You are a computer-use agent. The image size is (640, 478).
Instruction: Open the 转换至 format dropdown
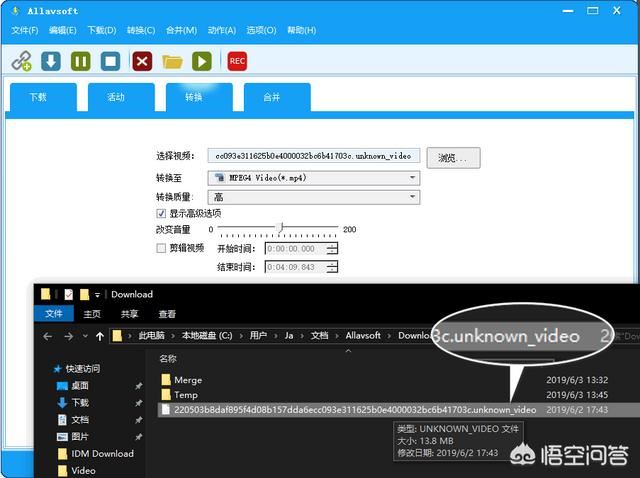pos(313,178)
